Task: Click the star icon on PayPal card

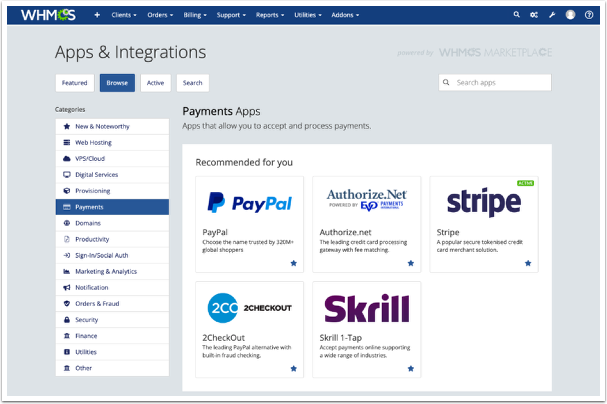Action: point(293,263)
